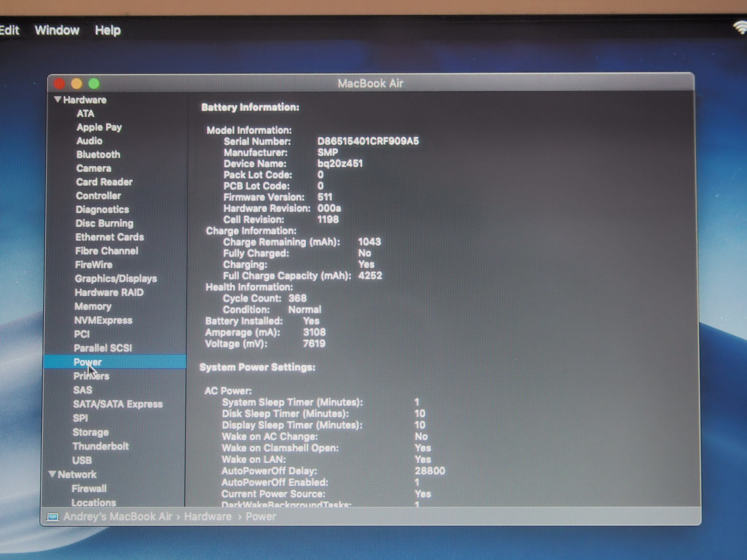Click the Battery Information heading
This screenshot has height=560, width=747.
point(250,107)
